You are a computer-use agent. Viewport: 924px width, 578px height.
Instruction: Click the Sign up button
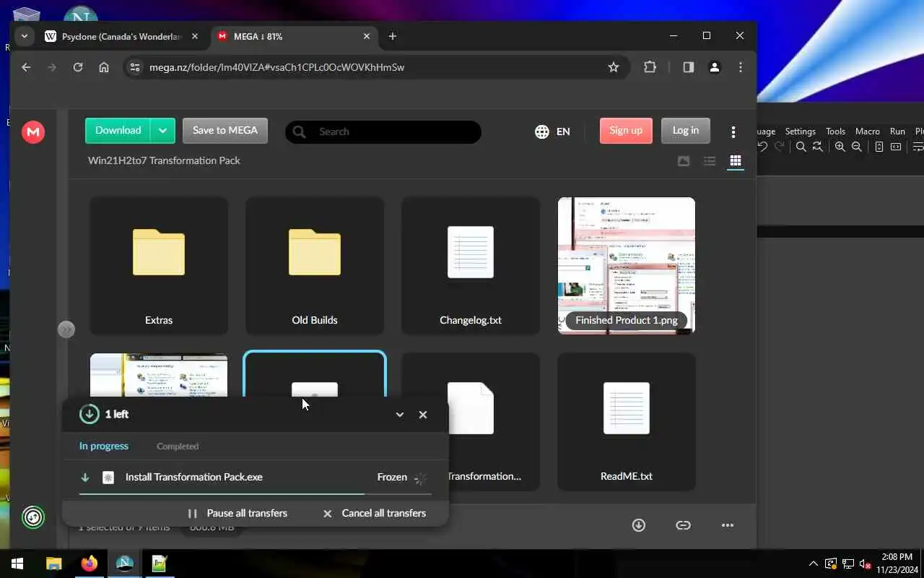point(626,131)
